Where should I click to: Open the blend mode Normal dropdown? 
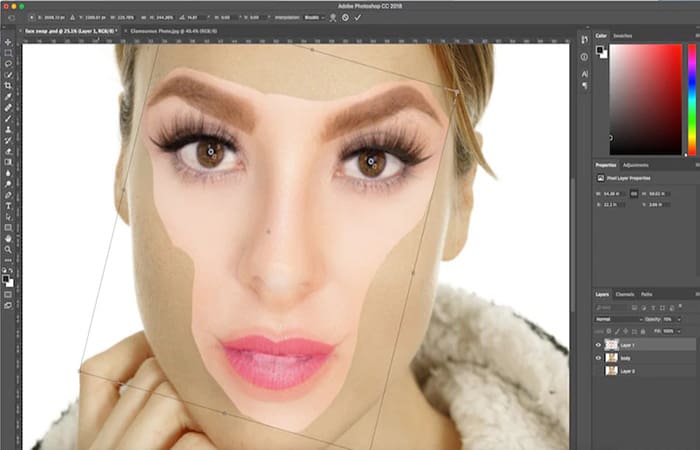[617, 319]
